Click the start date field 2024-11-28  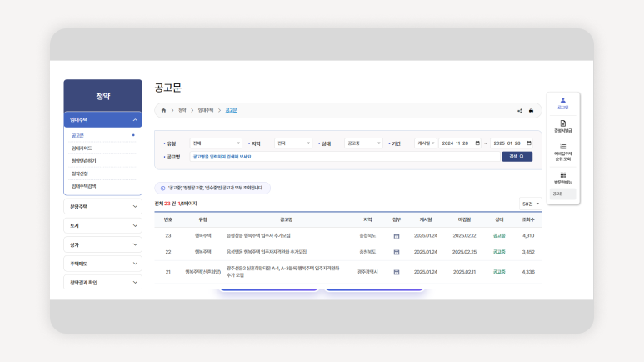click(x=460, y=143)
